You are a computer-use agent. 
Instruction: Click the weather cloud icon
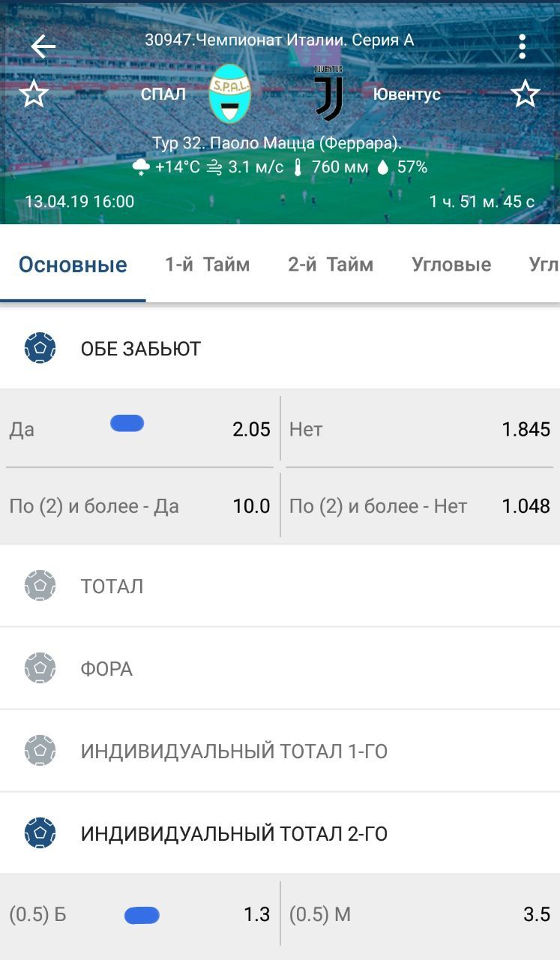click(x=141, y=167)
